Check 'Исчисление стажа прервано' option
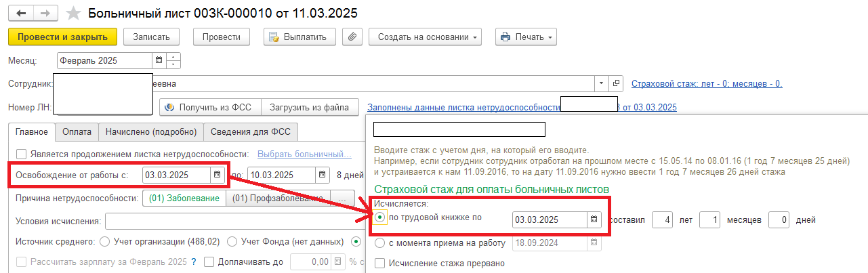 (x=379, y=263)
